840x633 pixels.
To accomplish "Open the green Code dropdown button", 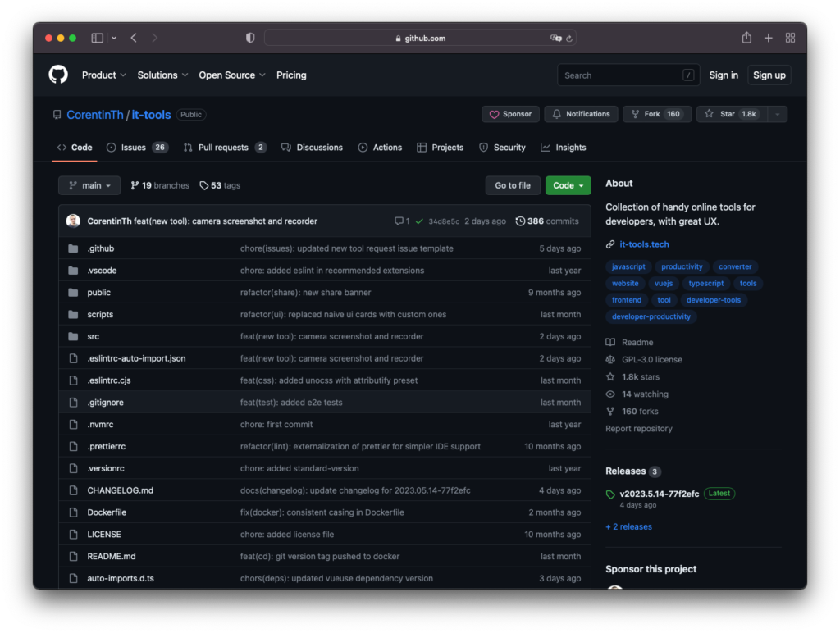I will [568, 185].
